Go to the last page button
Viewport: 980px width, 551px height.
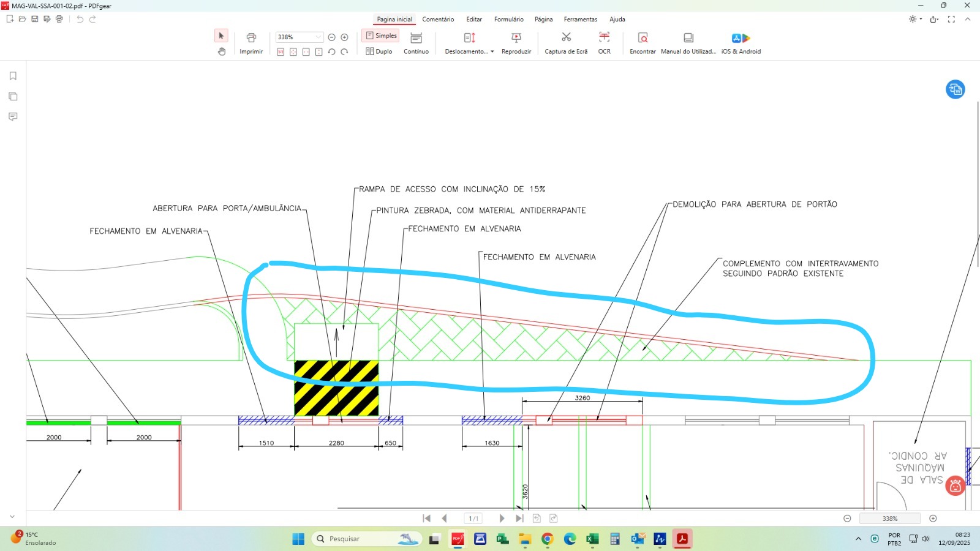click(519, 519)
